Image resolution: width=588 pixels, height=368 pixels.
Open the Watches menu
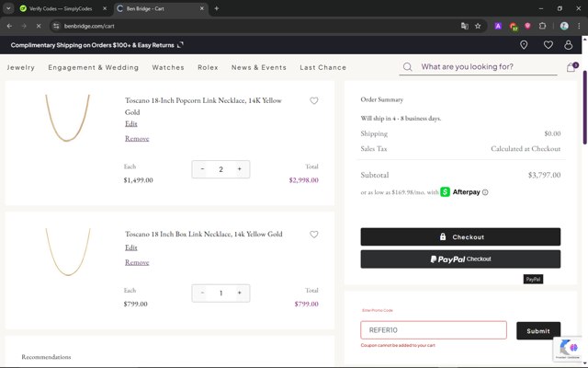click(168, 67)
